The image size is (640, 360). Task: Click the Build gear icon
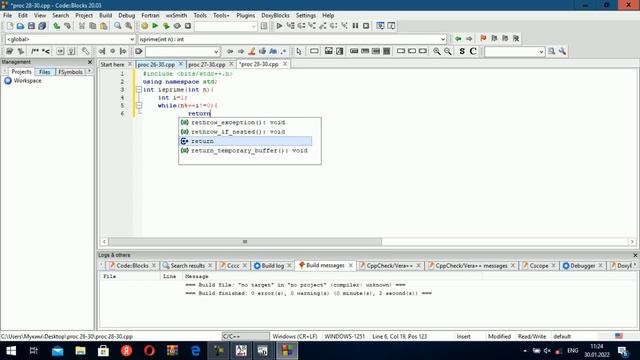tap(144, 26)
